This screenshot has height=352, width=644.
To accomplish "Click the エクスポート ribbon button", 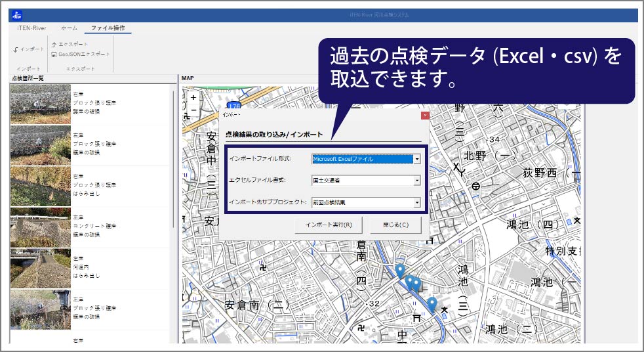I will [70, 44].
